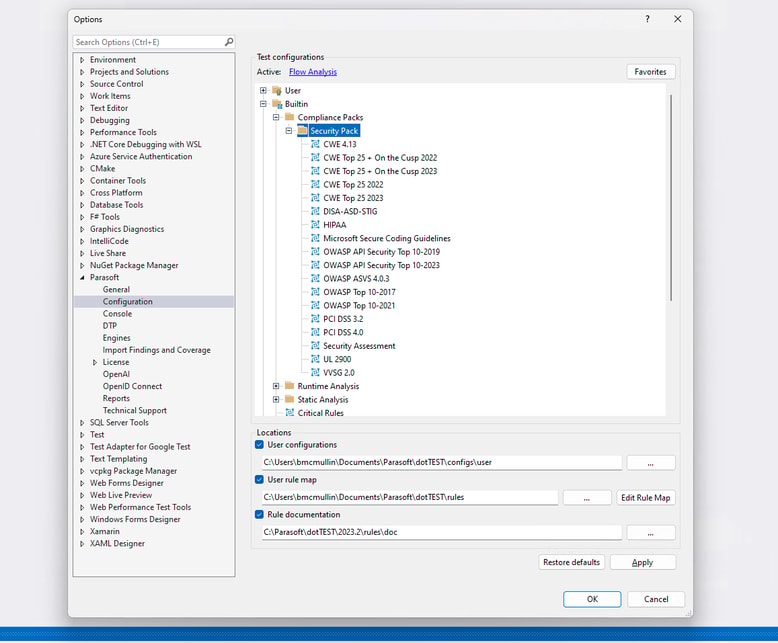
Task: Click the Security Pack folder icon
Action: point(302,131)
